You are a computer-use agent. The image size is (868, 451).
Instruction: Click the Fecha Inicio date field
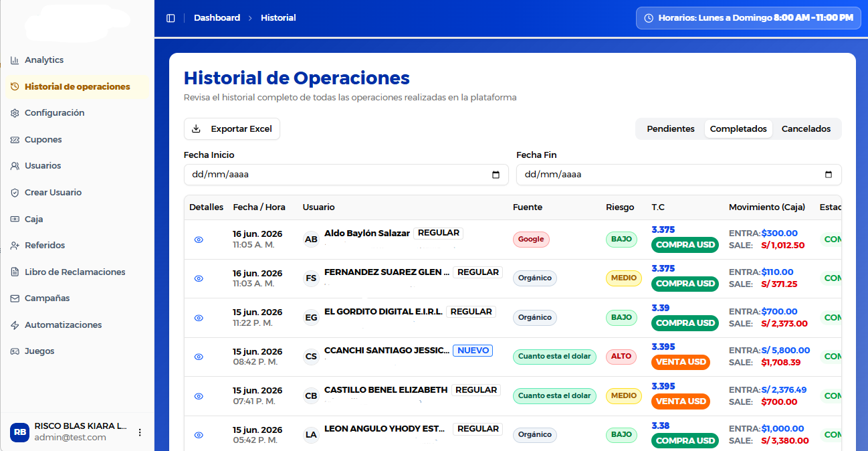346,175
